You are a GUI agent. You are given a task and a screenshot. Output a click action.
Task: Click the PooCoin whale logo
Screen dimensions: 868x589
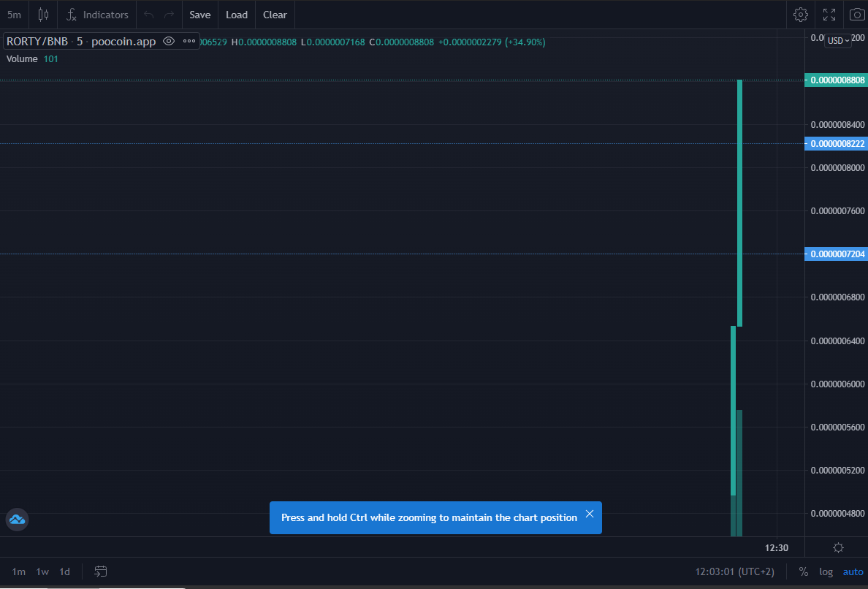pos(16,520)
